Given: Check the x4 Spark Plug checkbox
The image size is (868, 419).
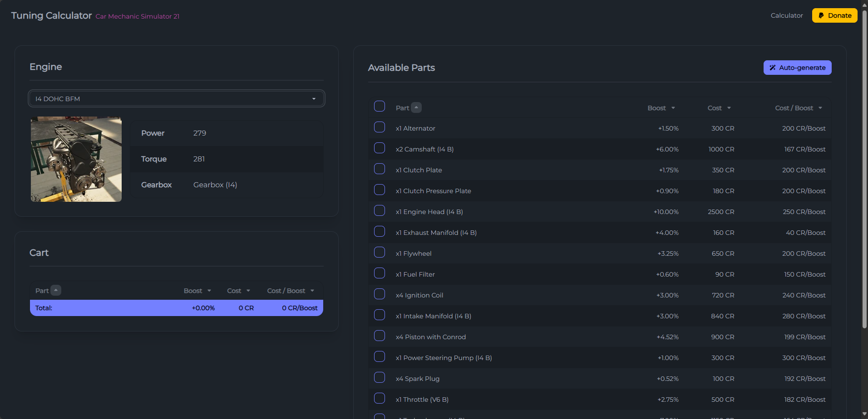Looking at the screenshot, I should (x=380, y=377).
